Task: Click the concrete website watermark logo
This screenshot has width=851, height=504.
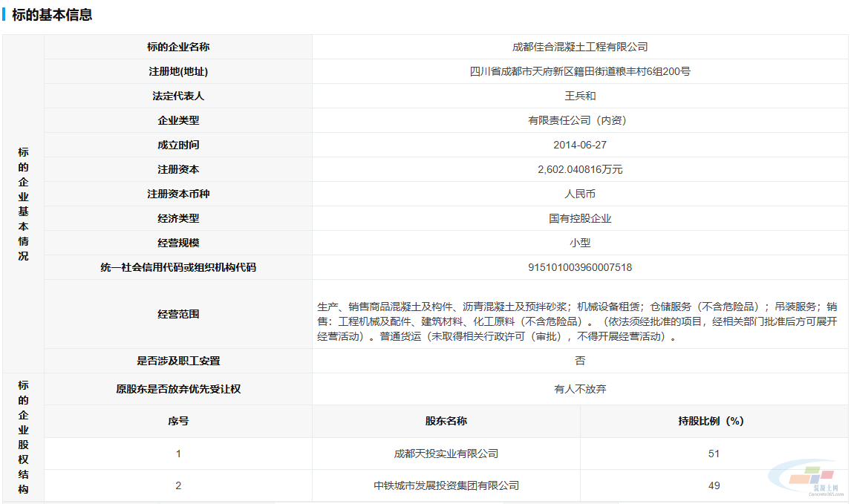Action: (805, 477)
